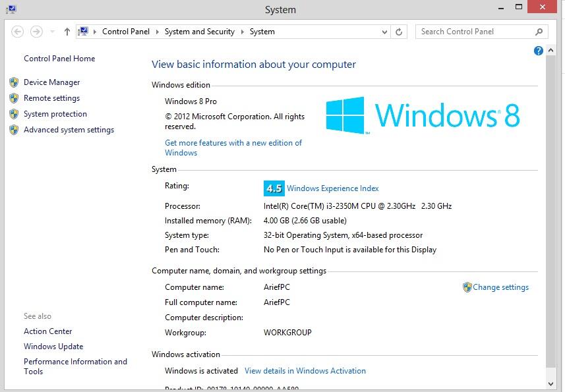This screenshot has height=392, width=565.
Task: Click the System window title bar icon
Action: 11,10
